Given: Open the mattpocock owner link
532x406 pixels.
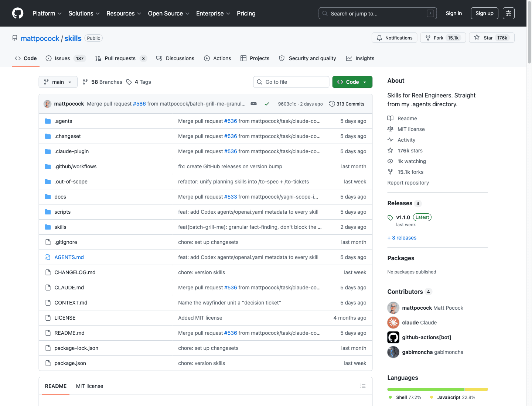Looking at the screenshot, I should [x=40, y=38].
